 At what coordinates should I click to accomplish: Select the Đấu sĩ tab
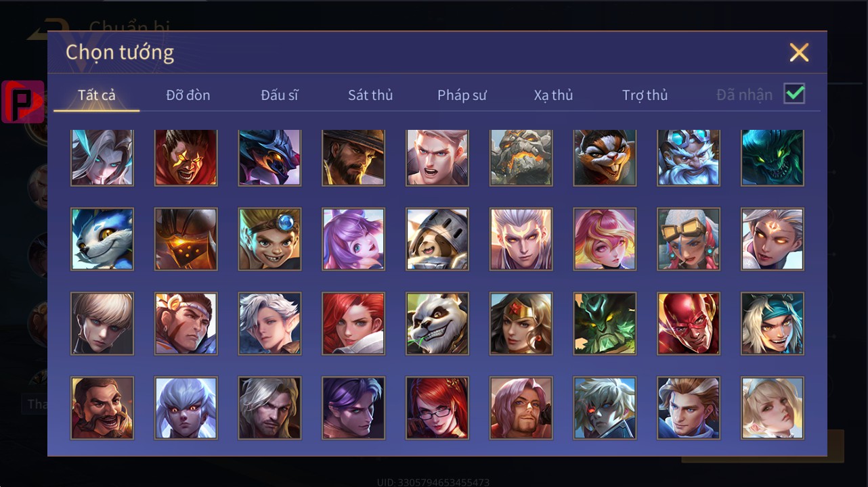pyautogui.click(x=280, y=95)
